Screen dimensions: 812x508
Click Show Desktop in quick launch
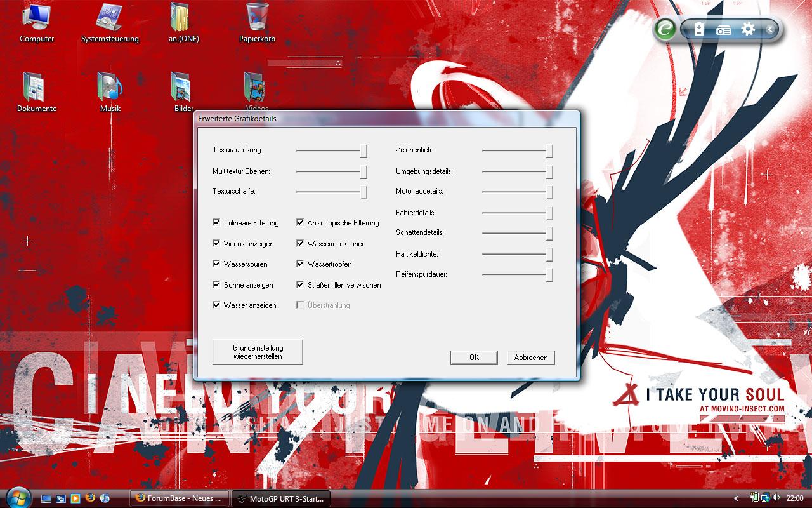coord(46,498)
